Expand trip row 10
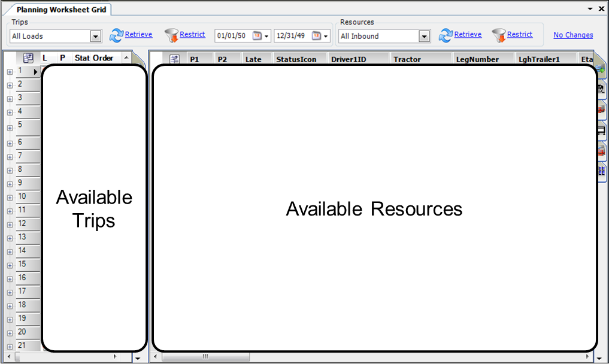 [10, 198]
